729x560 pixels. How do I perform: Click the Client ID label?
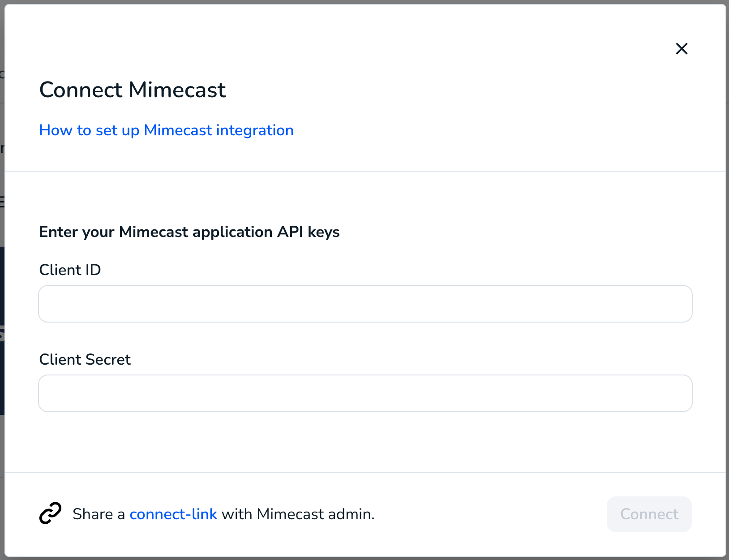tap(70, 270)
